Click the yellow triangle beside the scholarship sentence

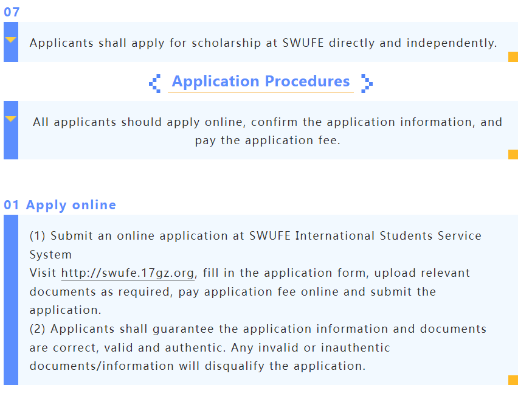click(x=10, y=40)
